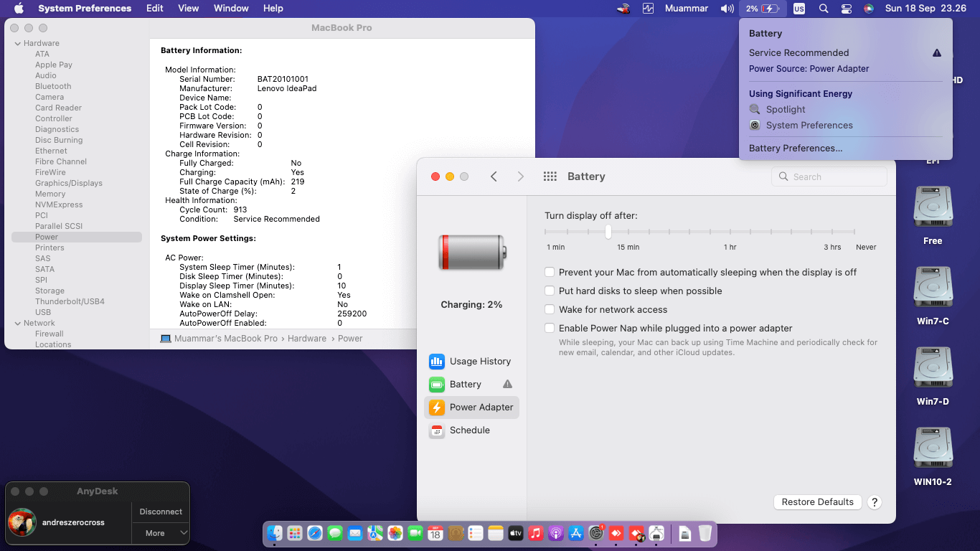Image resolution: width=980 pixels, height=551 pixels.
Task: Click Siri icon in menu bar
Action: tap(869, 9)
